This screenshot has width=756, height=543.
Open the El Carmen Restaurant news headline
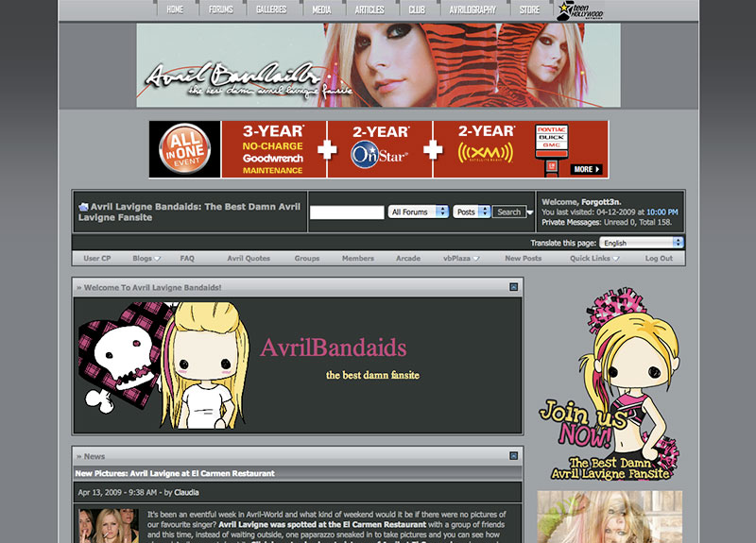(175, 473)
